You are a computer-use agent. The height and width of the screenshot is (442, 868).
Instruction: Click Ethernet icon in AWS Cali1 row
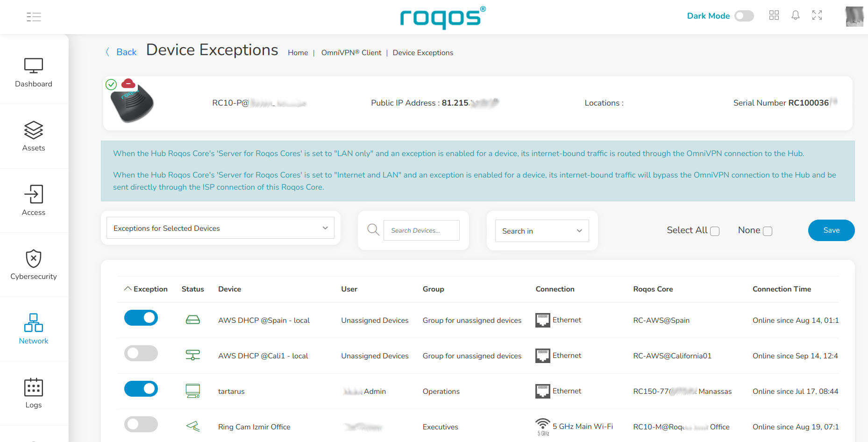click(543, 356)
